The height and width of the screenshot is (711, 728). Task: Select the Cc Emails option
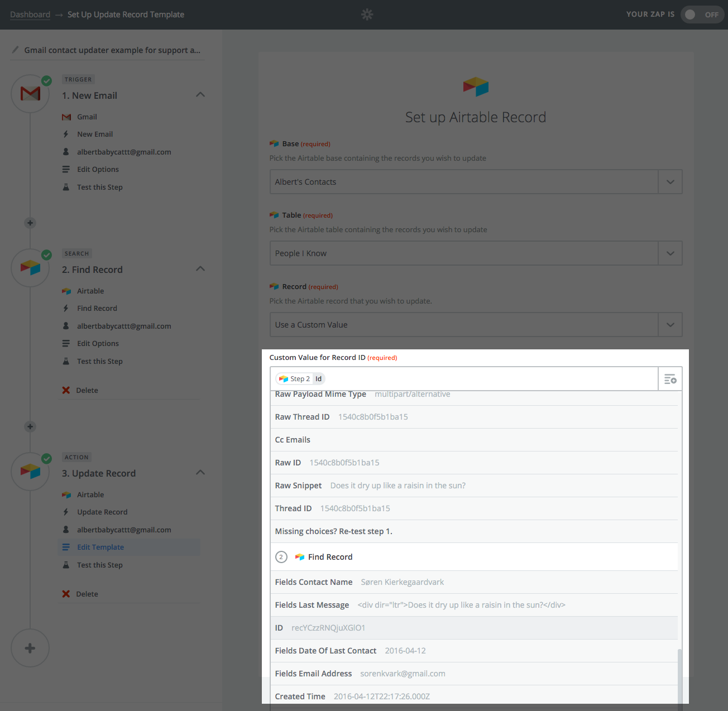click(x=474, y=440)
